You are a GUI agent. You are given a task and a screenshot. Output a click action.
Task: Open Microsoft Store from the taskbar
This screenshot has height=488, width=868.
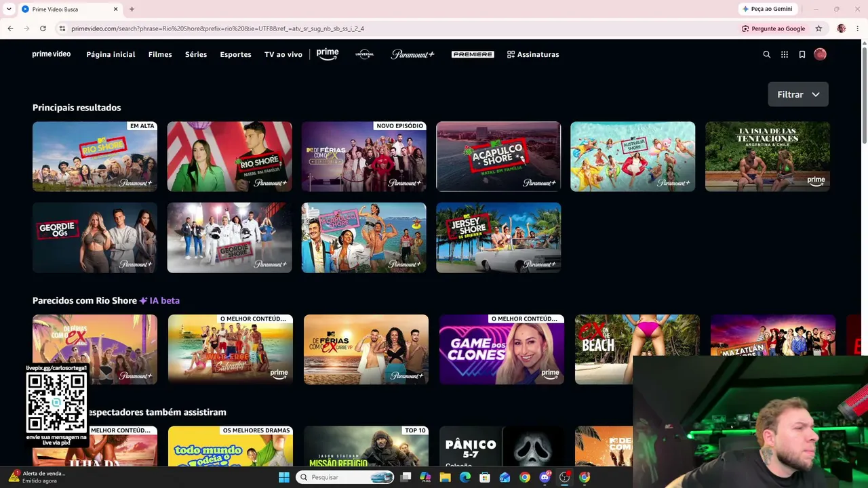tap(485, 477)
